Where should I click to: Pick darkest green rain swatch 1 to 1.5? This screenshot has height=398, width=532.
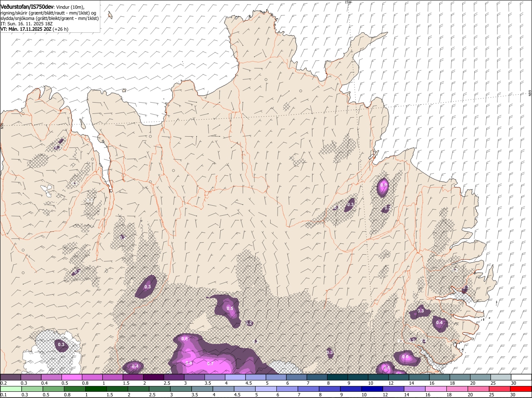[96, 389]
